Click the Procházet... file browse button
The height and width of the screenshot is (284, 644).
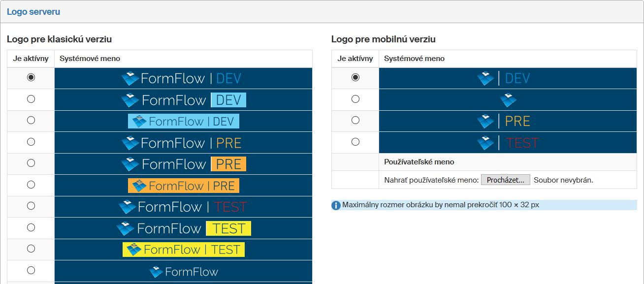pos(505,180)
